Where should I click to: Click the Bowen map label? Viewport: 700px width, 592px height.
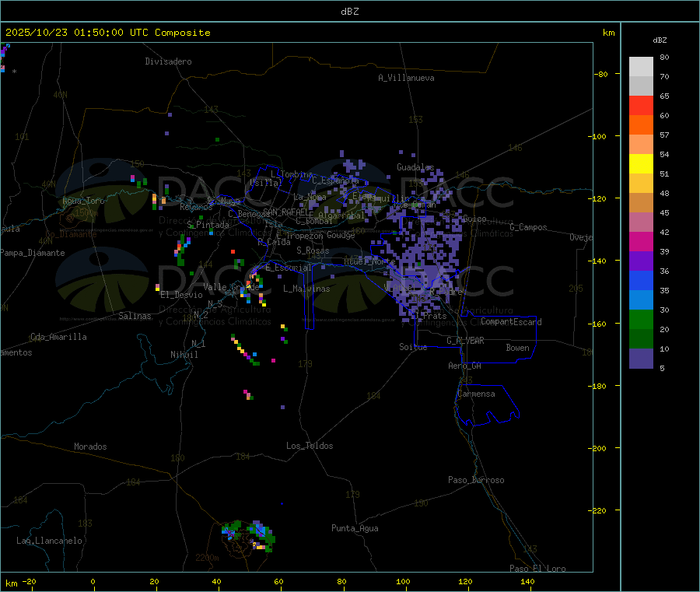tap(518, 348)
